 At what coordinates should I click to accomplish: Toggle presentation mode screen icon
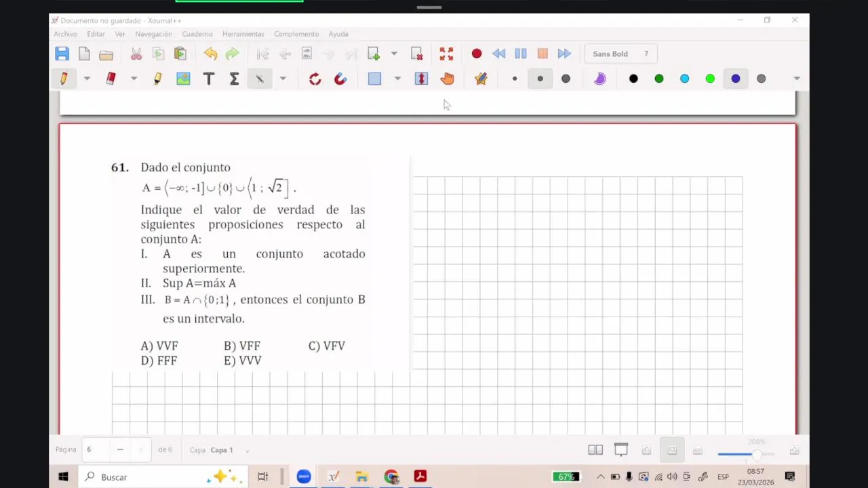pyautogui.click(x=621, y=449)
